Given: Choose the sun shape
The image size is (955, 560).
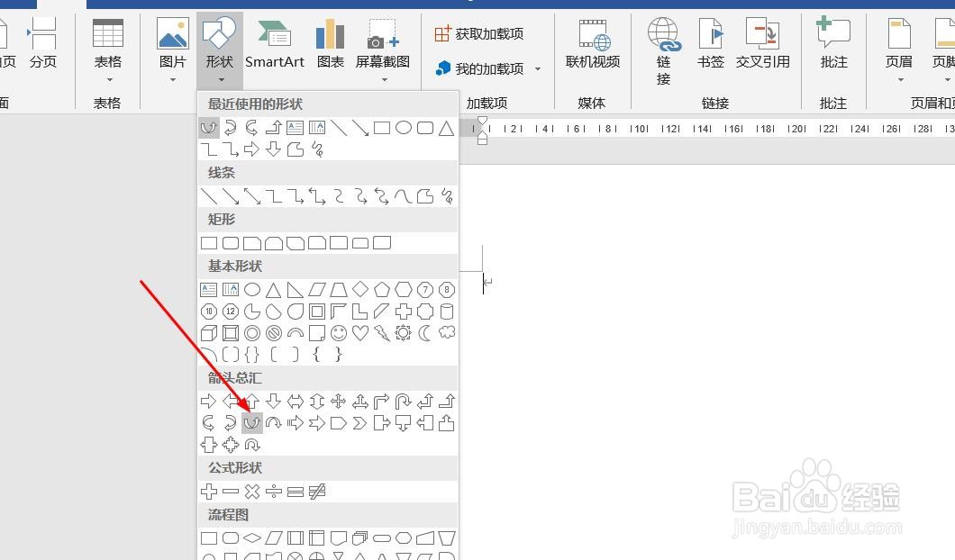Looking at the screenshot, I should 404,333.
